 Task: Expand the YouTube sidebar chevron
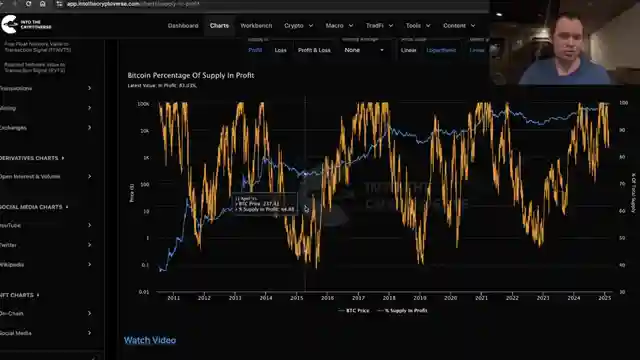(x=89, y=225)
